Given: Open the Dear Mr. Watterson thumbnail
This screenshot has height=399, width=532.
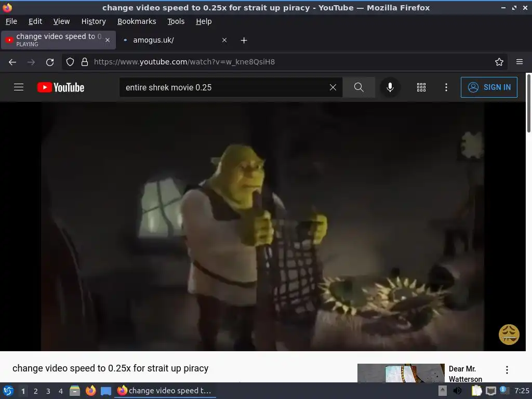Looking at the screenshot, I should 401,373.
